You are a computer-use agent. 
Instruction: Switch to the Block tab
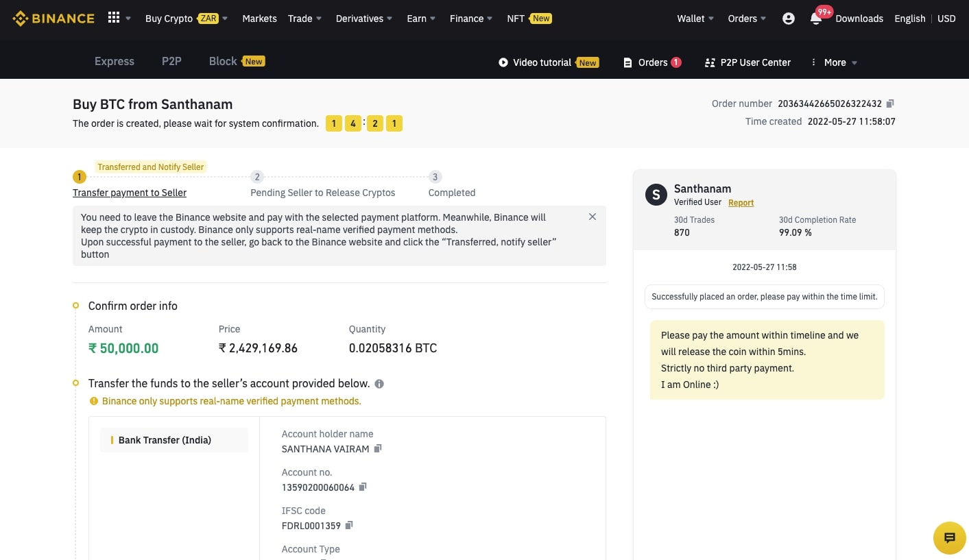pyautogui.click(x=237, y=61)
